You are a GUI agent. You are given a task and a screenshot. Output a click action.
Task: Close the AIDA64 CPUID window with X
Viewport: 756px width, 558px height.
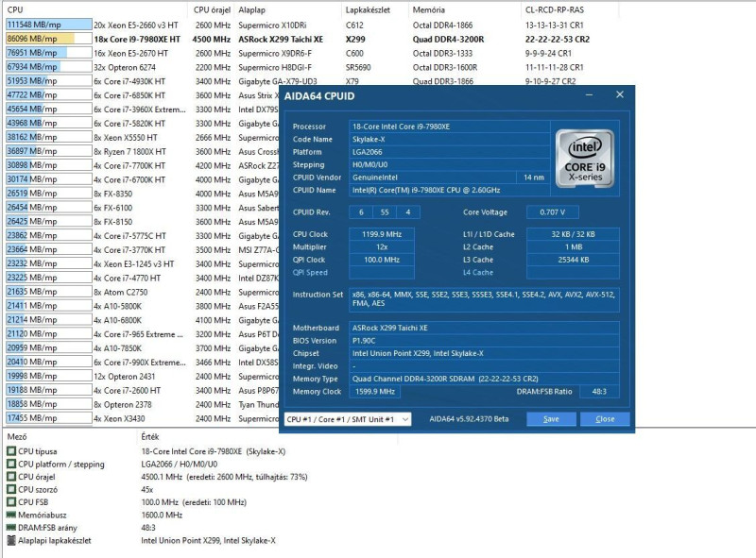click(620, 95)
